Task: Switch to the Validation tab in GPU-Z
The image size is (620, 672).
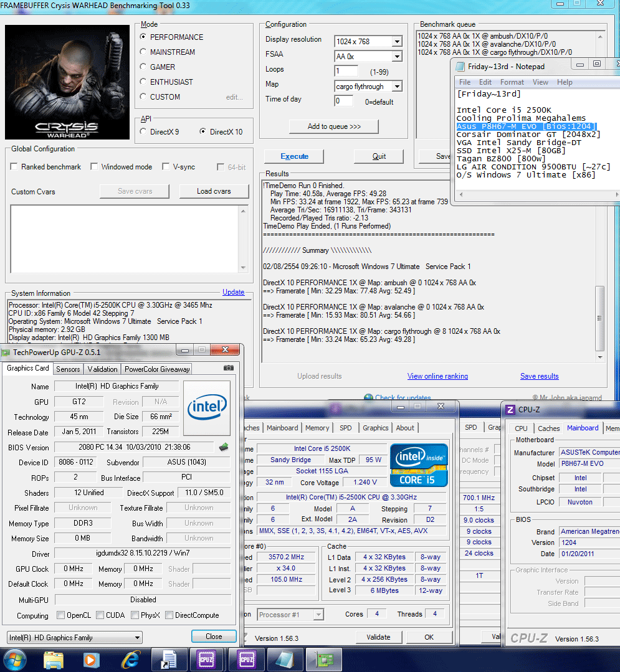Action: point(102,369)
